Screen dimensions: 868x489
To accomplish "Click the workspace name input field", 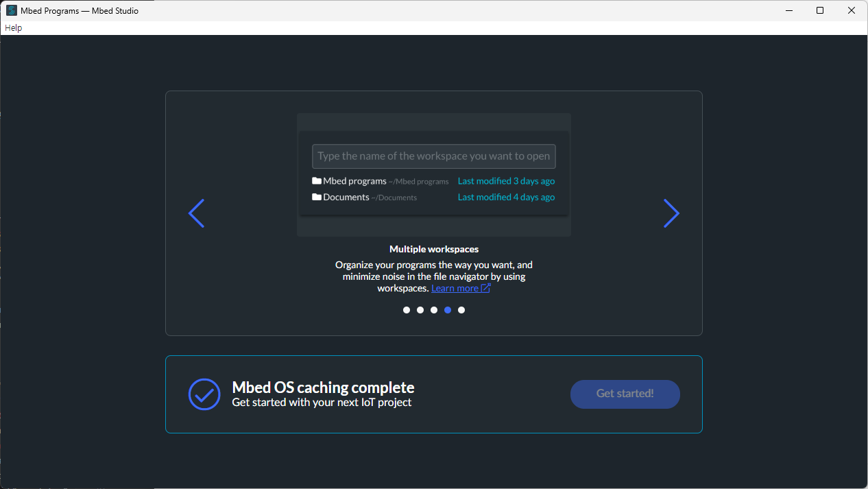I will click(x=434, y=156).
